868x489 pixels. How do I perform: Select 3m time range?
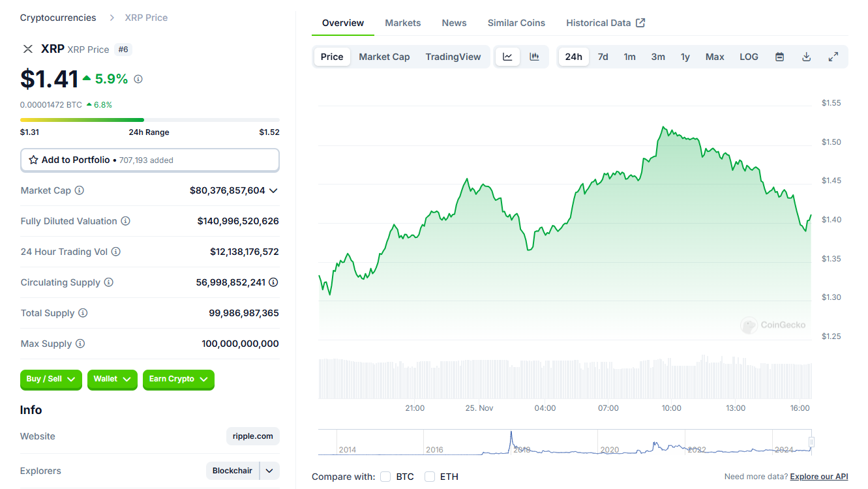[658, 57]
